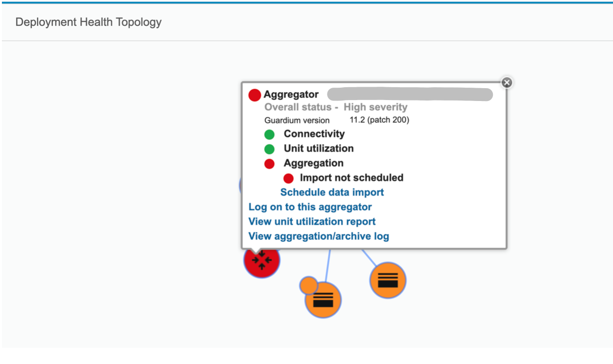Click the red Aggregator node icon

(262, 261)
